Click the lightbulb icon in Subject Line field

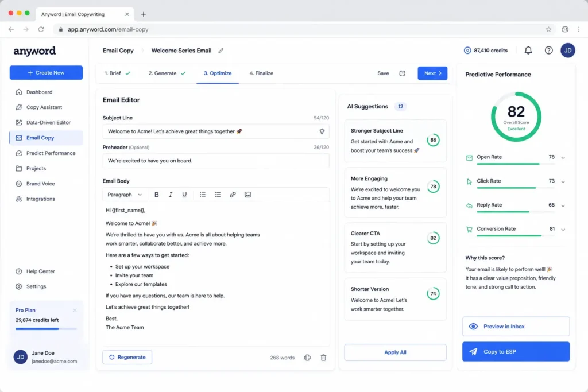point(322,131)
